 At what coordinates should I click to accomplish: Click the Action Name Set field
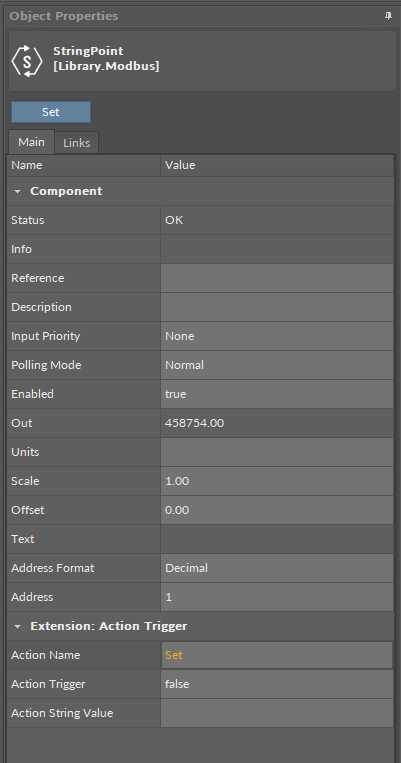coord(277,655)
